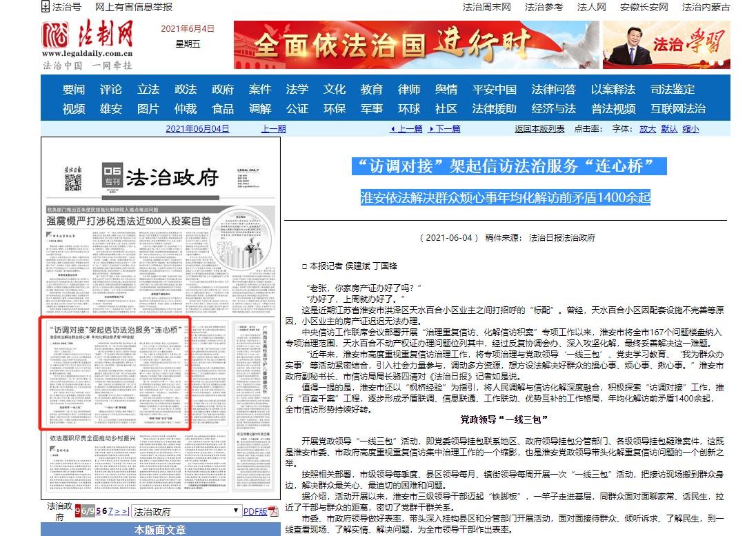The width and height of the screenshot is (756, 536).
Task: Go to previous article with 上一篇 arrow
Action: (406, 129)
